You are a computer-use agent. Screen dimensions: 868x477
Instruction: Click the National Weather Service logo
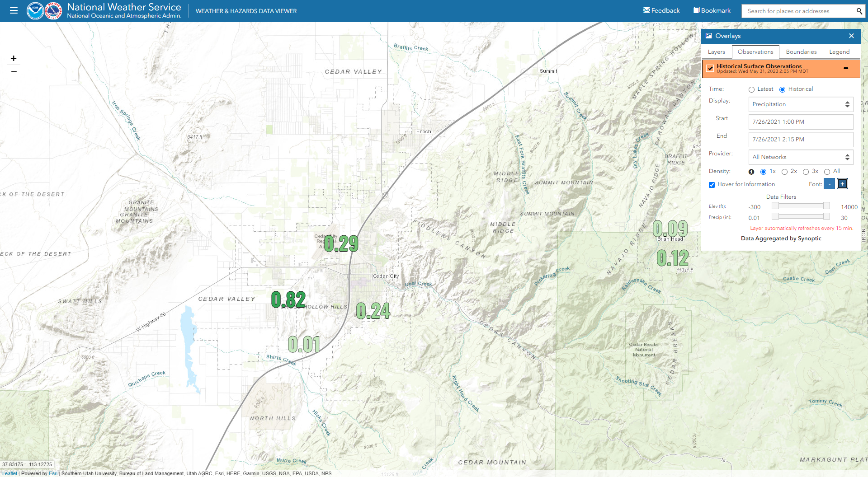click(53, 11)
